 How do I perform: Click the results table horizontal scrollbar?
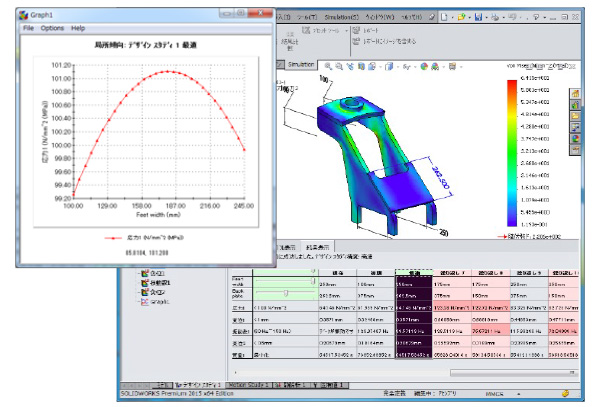pos(514,372)
